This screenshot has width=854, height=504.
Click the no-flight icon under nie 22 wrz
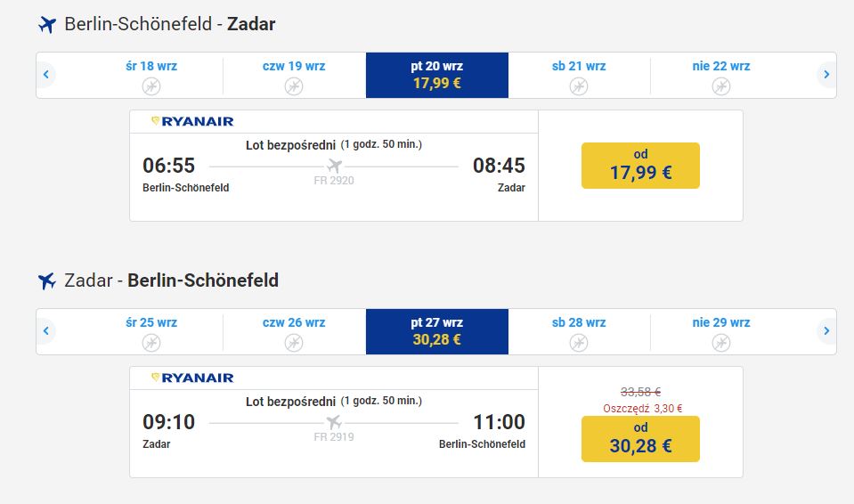pyautogui.click(x=721, y=86)
